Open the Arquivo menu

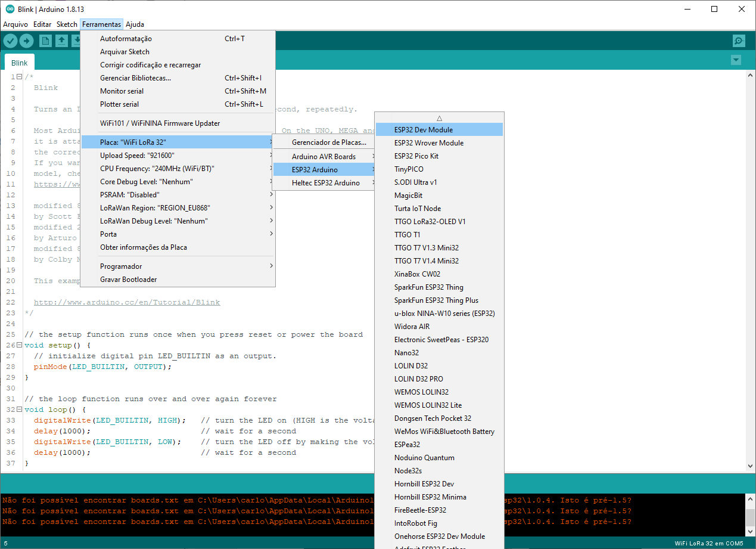click(15, 24)
